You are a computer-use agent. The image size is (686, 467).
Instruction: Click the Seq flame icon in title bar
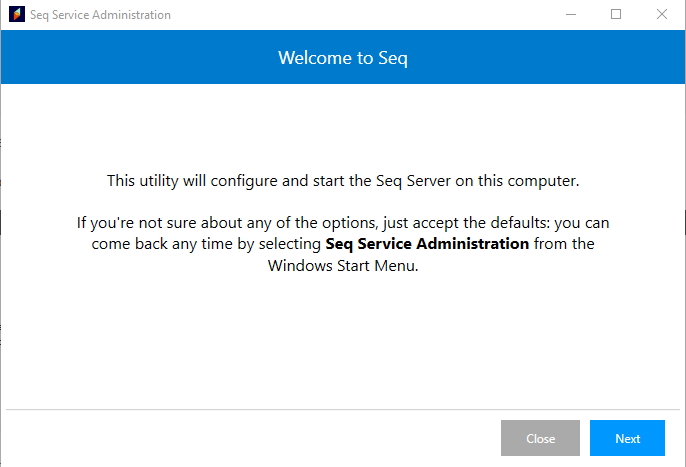pos(15,15)
